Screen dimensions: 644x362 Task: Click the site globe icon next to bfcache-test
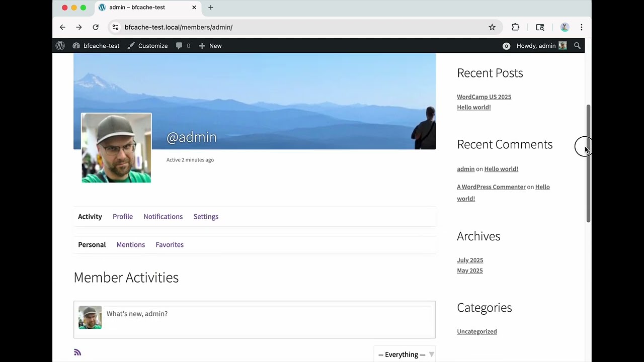pyautogui.click(x=76, y=46)
